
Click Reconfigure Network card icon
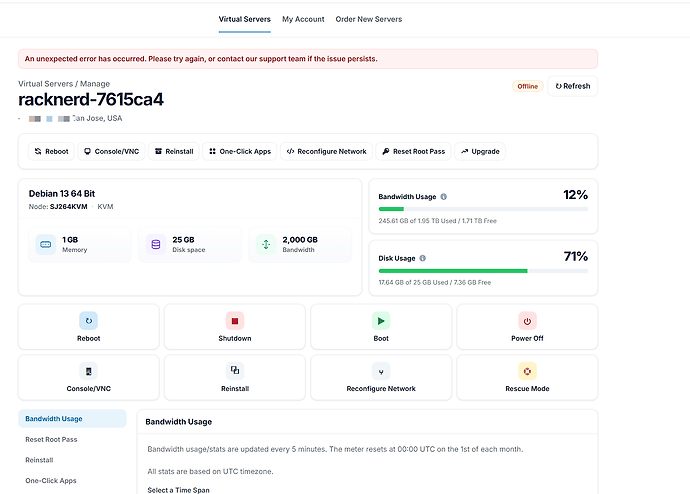[x=381, y=371]
